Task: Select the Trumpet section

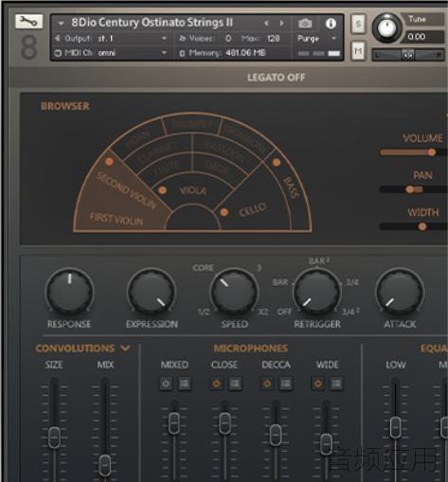Action: pos(192,124)
